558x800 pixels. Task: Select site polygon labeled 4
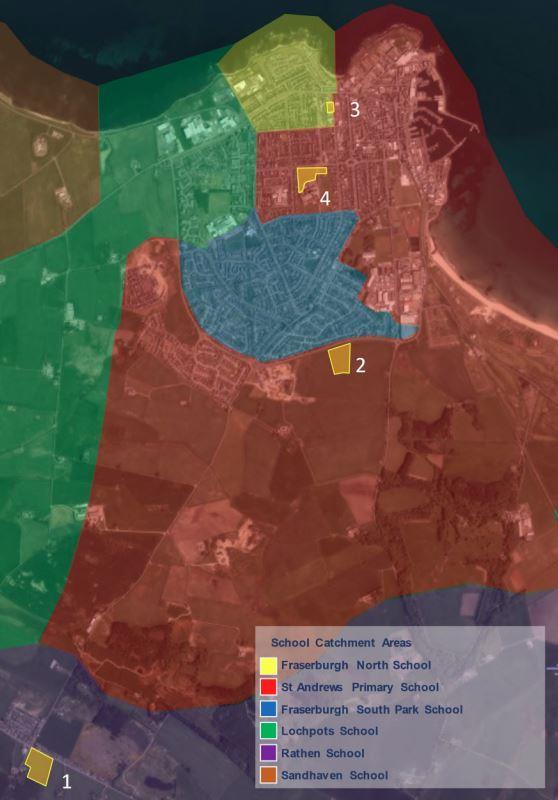pyautogui.click(x=308, y=178)
